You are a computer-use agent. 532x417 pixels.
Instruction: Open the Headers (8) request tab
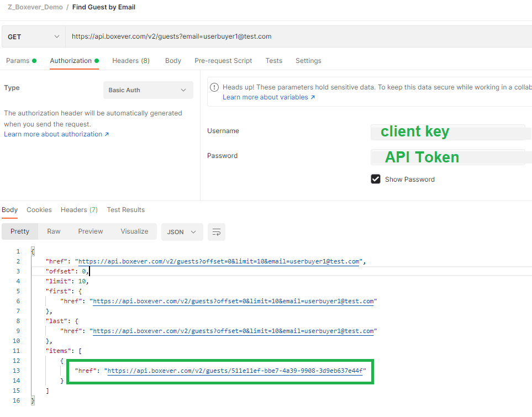tap(131, 61)
